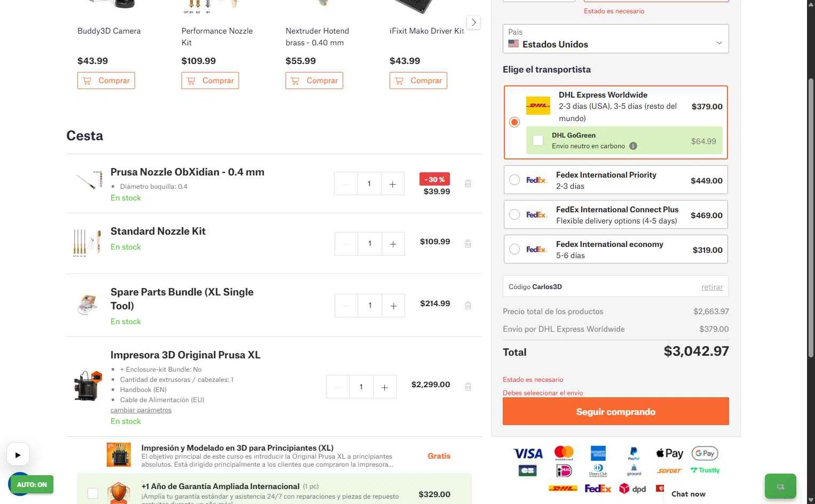
Task: Open Standard Nozzle Kit product thumbnail
Action: coord(88,243)
